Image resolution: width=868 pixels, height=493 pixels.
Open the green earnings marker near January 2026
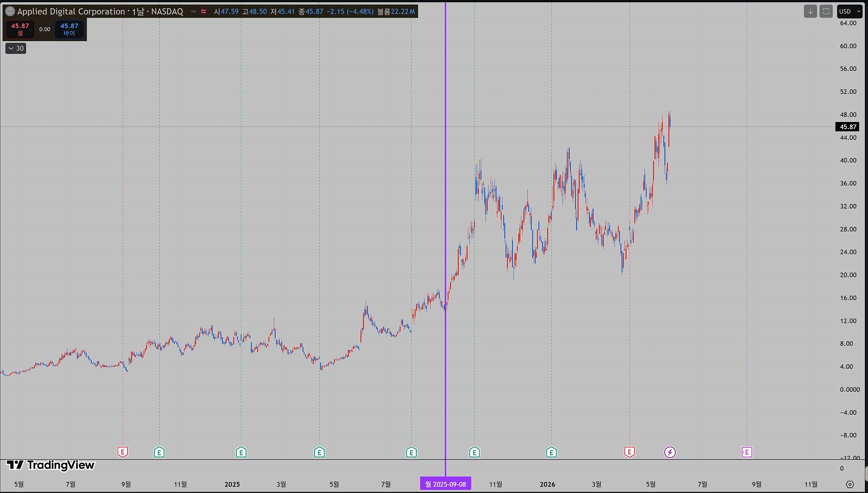(x=551, y=452)
